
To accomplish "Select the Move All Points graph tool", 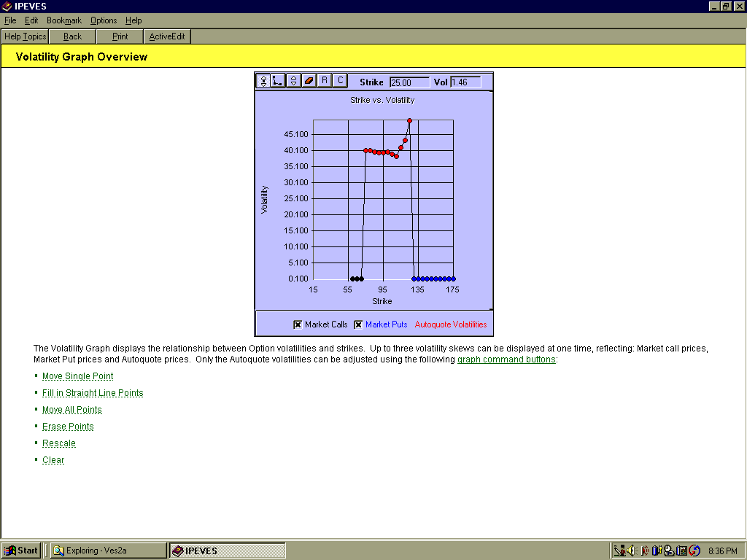I will tap(293, 80).
